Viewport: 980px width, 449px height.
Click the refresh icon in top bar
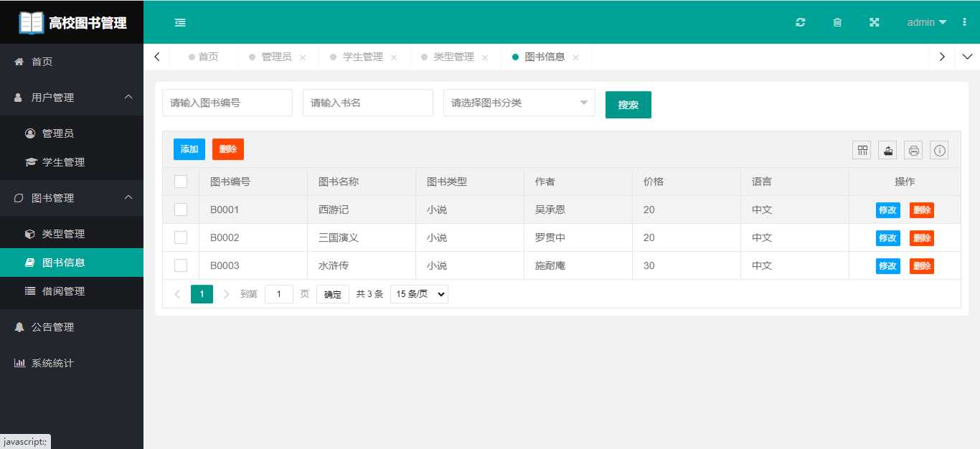801,22
